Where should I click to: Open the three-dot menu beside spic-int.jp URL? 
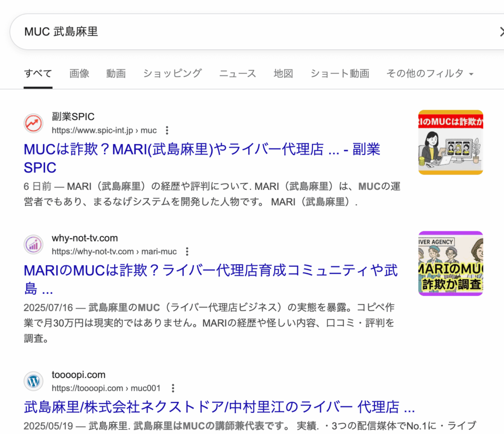tap(167, 130)
